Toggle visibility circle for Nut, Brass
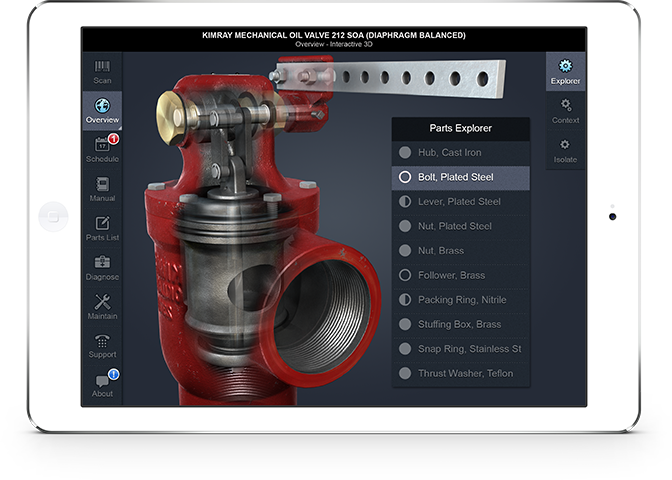672x480 pixels. pyautogui.click(x=405, y=250)
